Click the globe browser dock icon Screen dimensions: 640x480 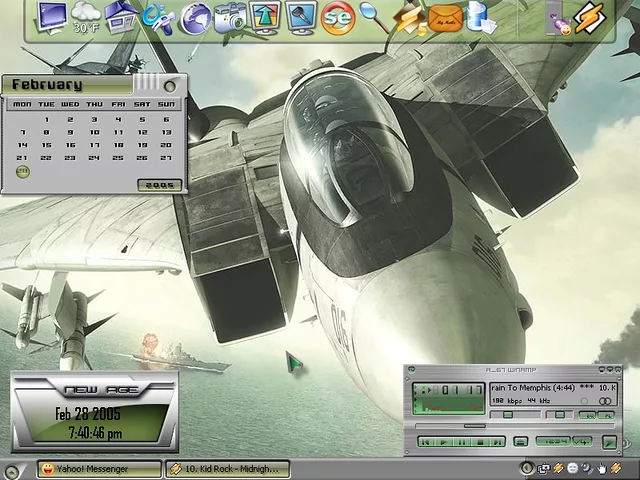point(196,17)
